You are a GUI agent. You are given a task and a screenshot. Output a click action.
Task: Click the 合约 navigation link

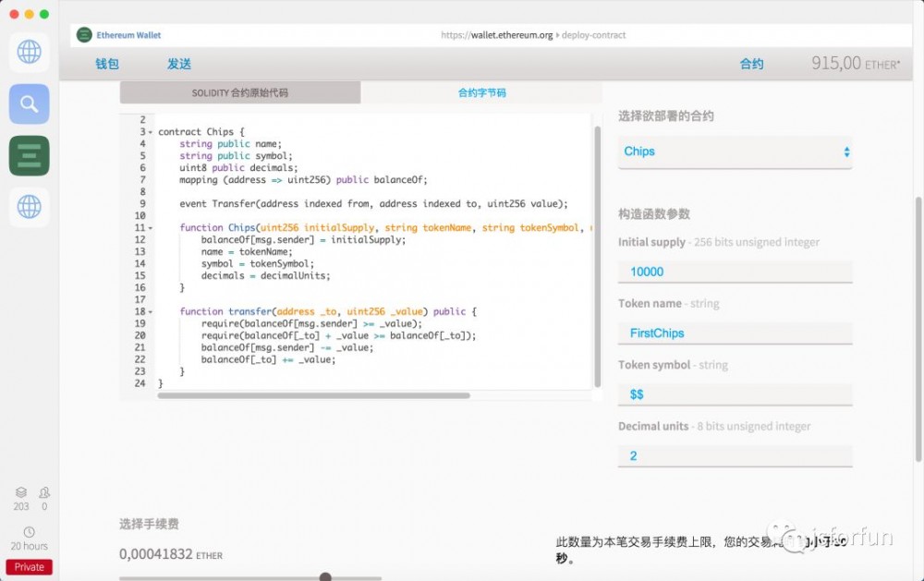pyautogui.click(x=751, y=64)
